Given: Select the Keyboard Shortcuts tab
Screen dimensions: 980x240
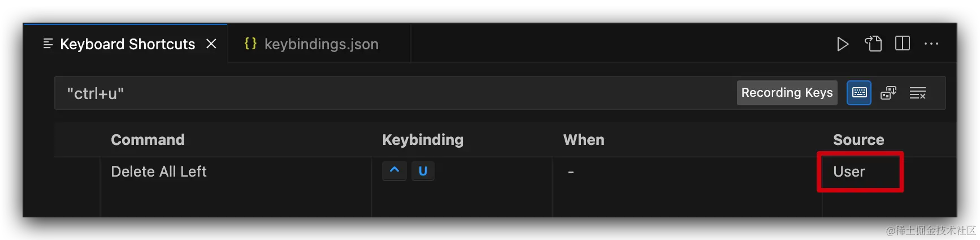Looking at the screenshot, I should coord(127,44).
